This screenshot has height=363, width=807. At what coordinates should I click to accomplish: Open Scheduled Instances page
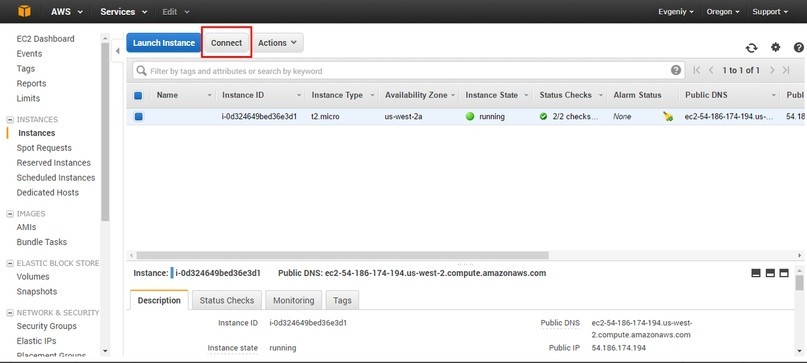56,178
